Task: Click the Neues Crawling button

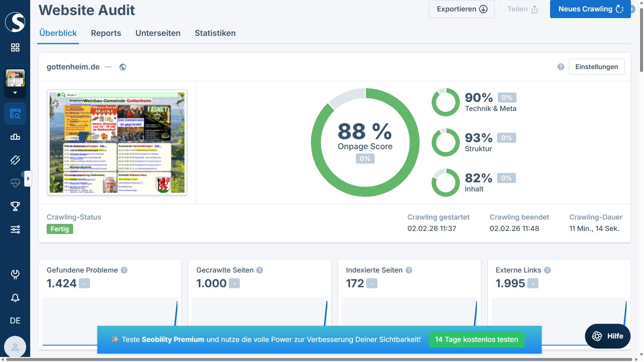Action: tap(590, 9)
